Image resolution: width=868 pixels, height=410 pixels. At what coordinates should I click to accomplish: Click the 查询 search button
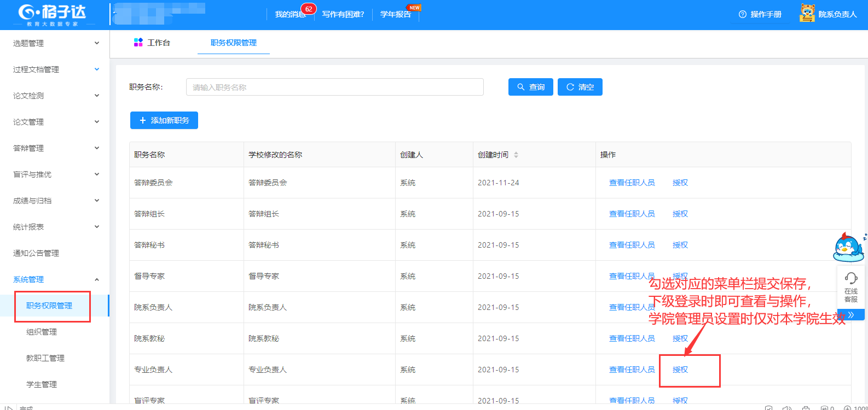click(530, 87)
